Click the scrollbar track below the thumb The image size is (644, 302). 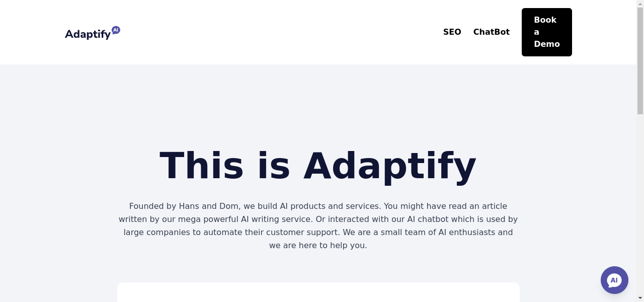click(640, 201)
